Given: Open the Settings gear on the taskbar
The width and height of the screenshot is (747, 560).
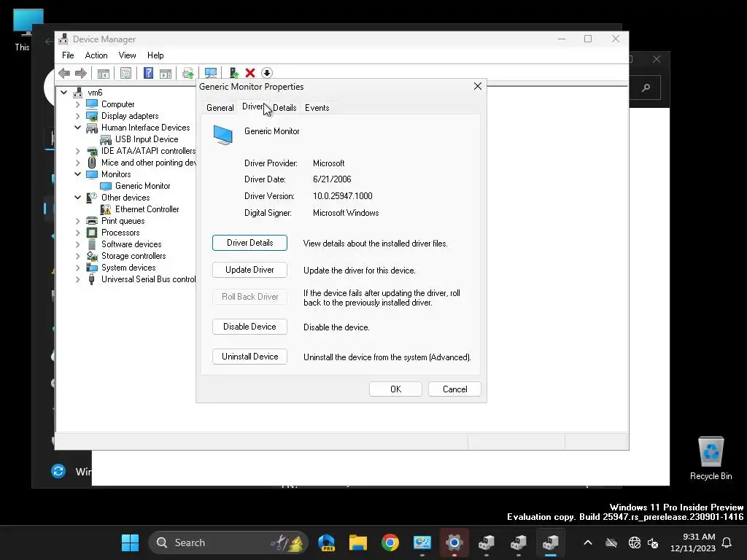Looking at the screenshot, I should (x=454, y=542).
